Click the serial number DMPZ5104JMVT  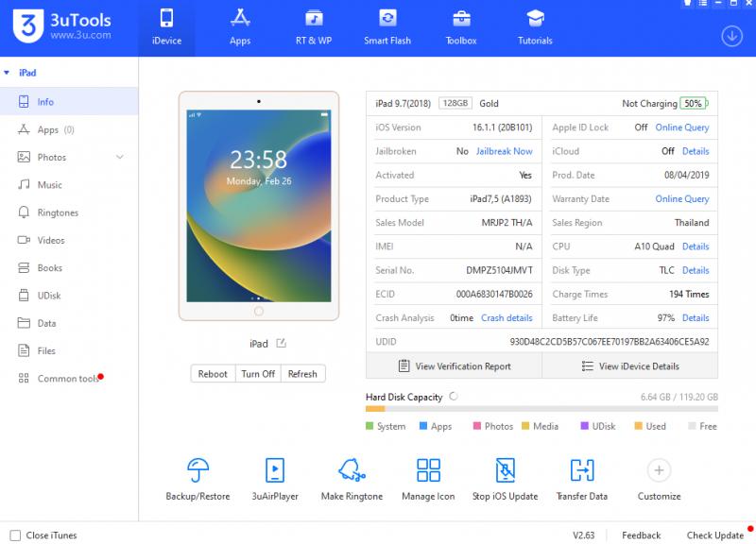pos(500,270)
